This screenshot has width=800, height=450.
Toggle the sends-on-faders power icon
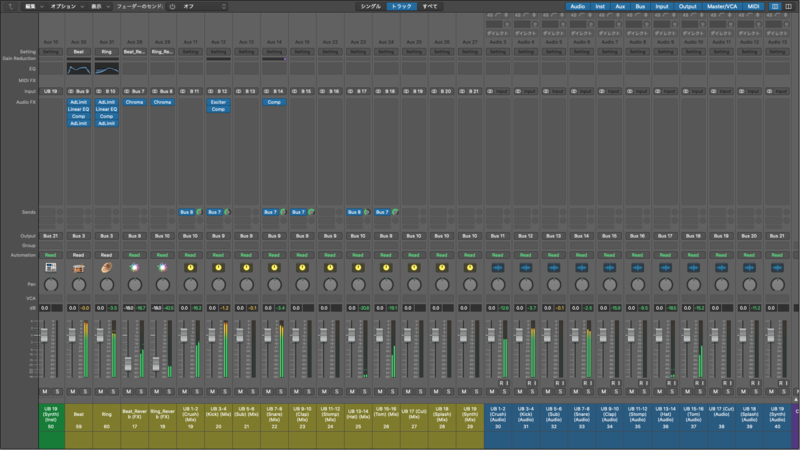pos(172,7)
